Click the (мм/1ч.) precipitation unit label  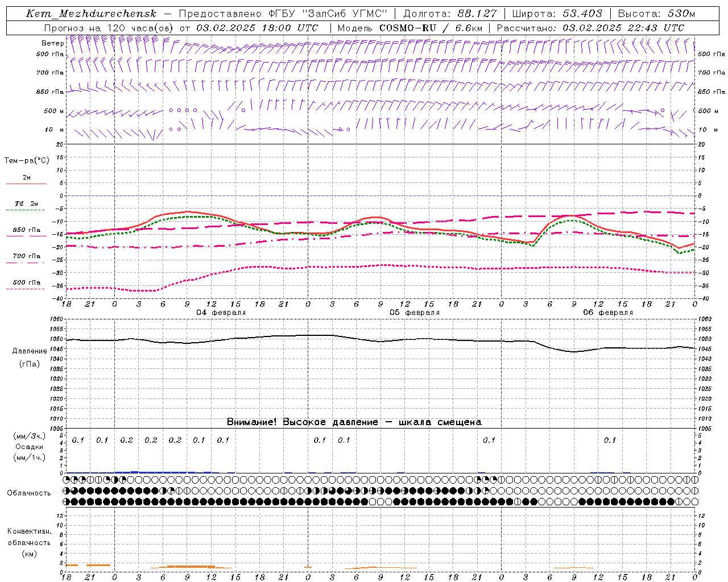pyautogui.click(x=30, y=458)
